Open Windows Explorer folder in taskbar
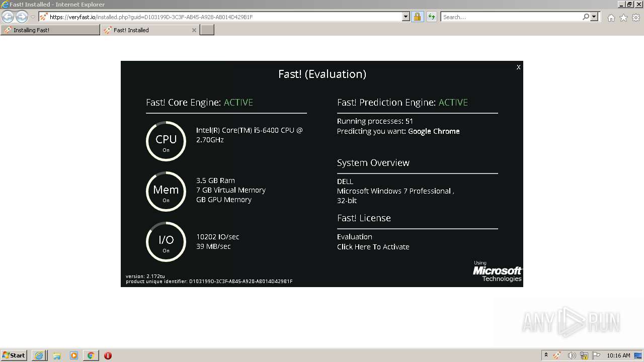The height and width of the screenshot is (362, 644). coord(57,355)
